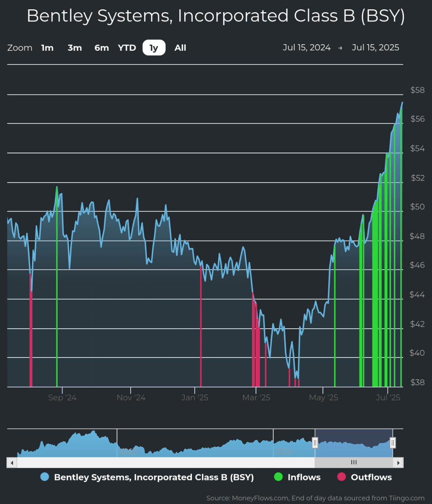
Task: Click the $38 price axis label
Action: tap(417, 382)
